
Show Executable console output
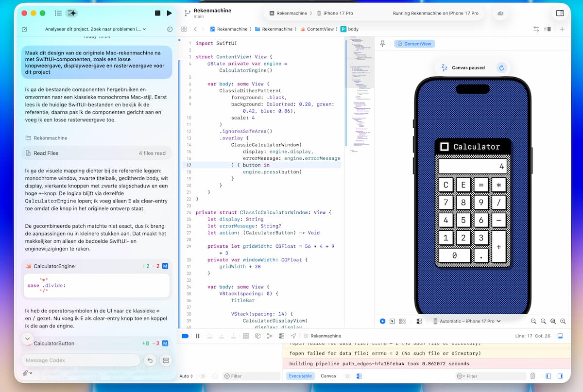pyautogui.click(x=300, y=376)
